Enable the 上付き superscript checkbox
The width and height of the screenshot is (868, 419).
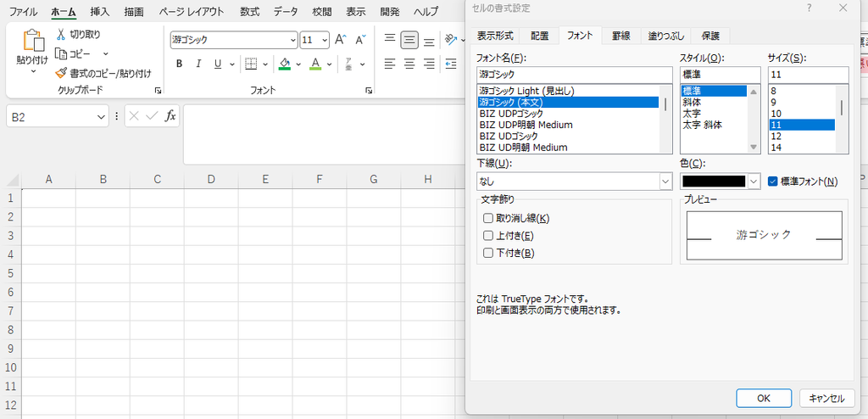(487, 236)
